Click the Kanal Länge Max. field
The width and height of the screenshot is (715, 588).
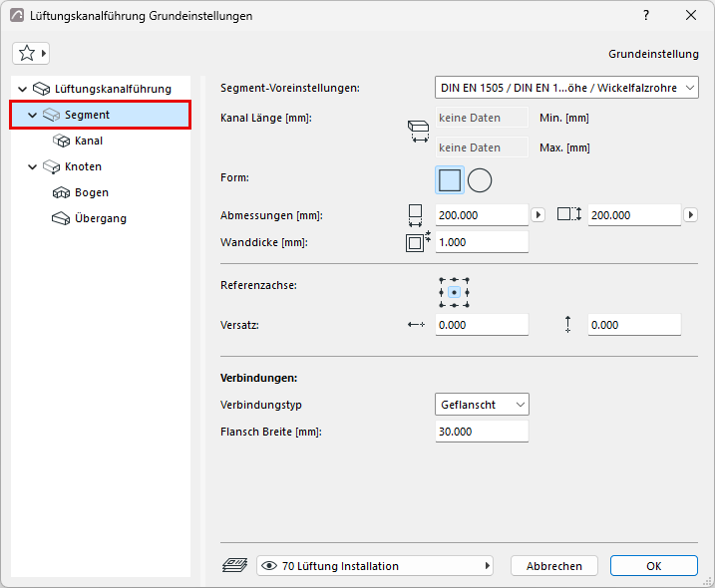click(x=482, y=147)
